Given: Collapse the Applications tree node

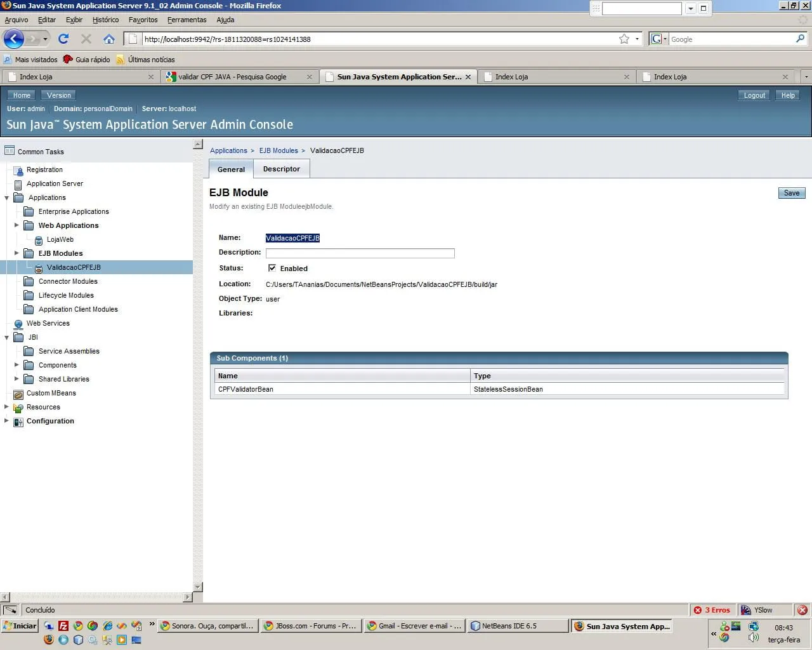Looking at the screenshot, I should (7, 198).
